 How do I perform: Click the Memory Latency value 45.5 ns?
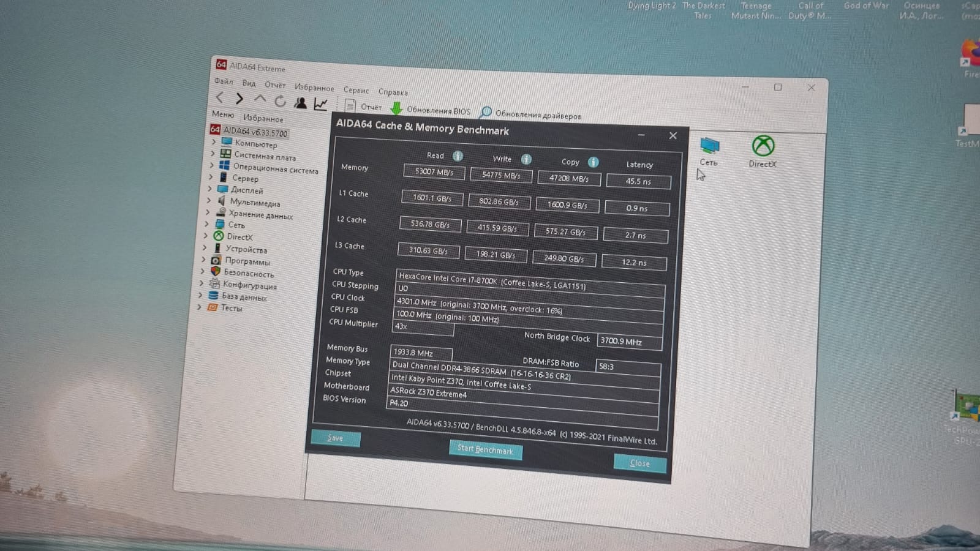(638, 181)
